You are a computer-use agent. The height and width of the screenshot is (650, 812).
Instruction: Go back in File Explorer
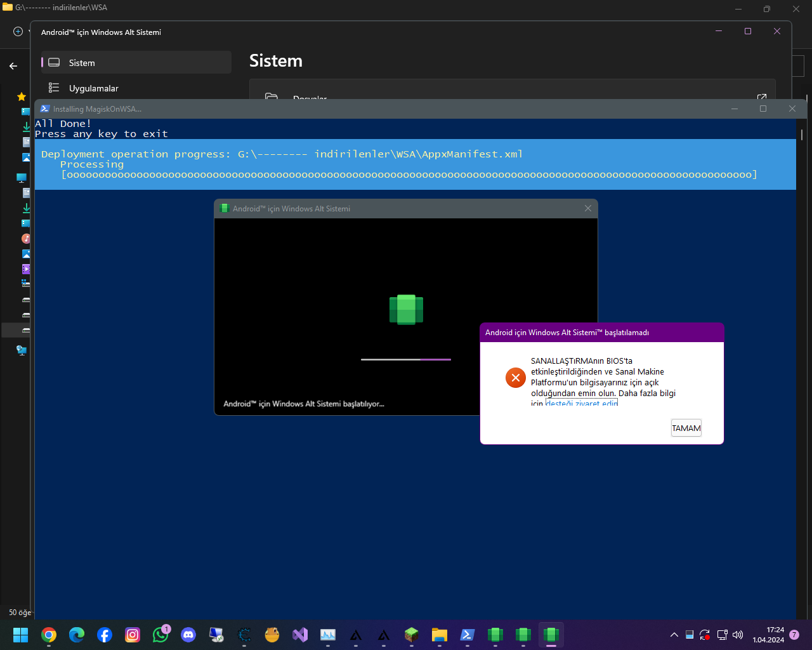pos(13,65)
